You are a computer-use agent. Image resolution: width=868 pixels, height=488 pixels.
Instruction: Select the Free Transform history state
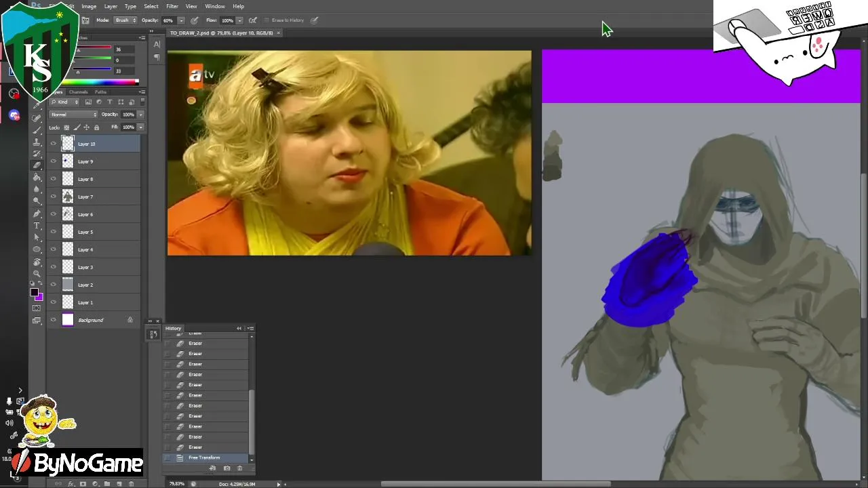(206, 458)
